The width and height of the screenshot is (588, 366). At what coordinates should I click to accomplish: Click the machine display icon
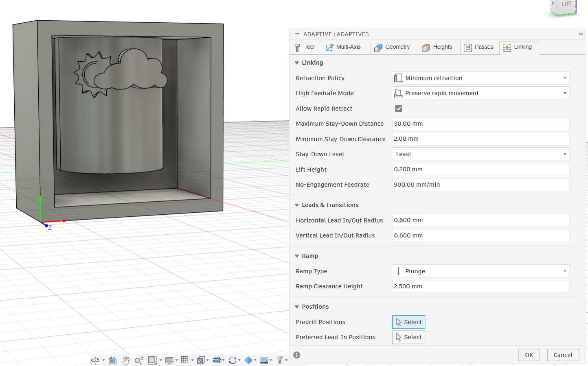(x=264, y=360)
